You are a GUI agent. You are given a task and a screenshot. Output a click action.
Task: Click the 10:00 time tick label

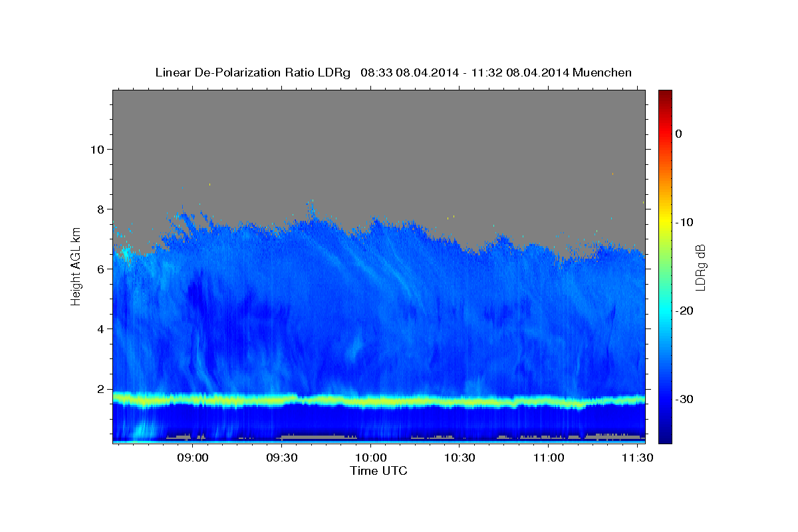point(371,458)
